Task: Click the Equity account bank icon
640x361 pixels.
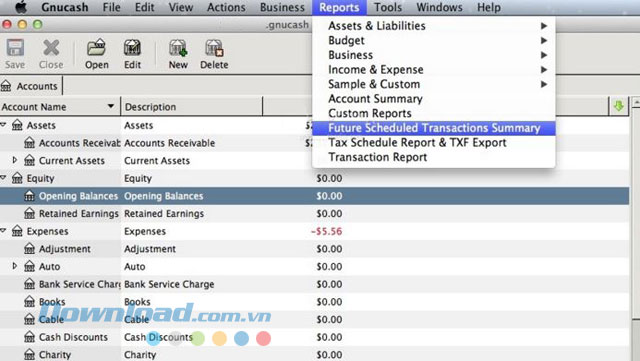Action: (x=17, y=178)
